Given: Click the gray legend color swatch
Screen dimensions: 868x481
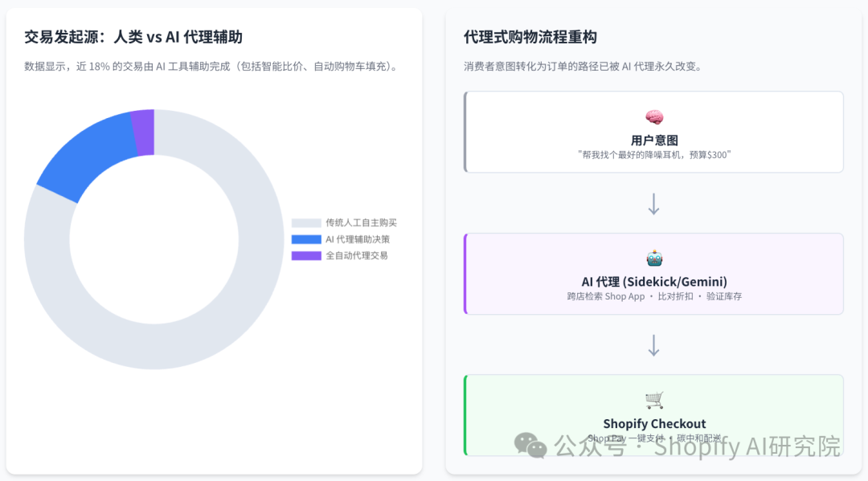Looking at the screenshot, I should click(x=306, y=222).
